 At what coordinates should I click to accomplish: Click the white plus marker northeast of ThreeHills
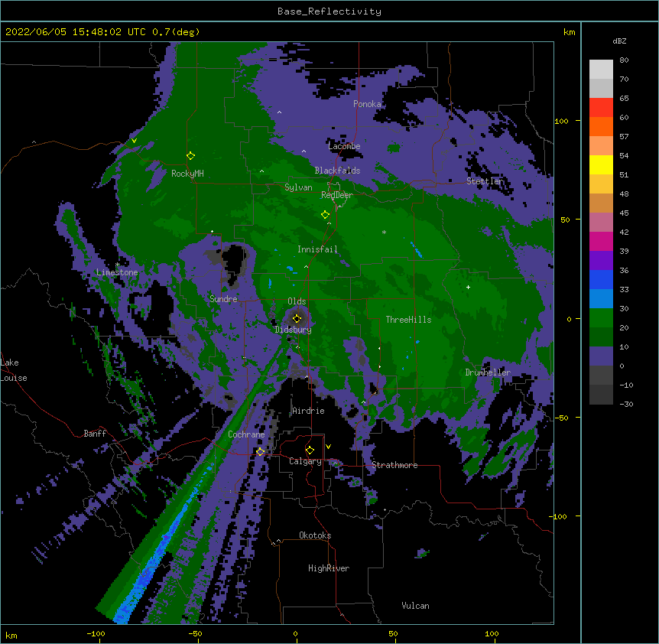(468, 287)
